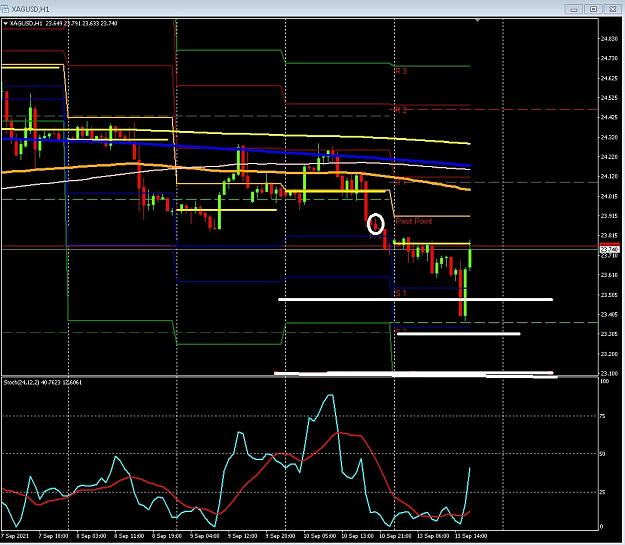Click the 8 Sep 19:00 time label
Screen dimensions: 625x545
pos(167,536)
